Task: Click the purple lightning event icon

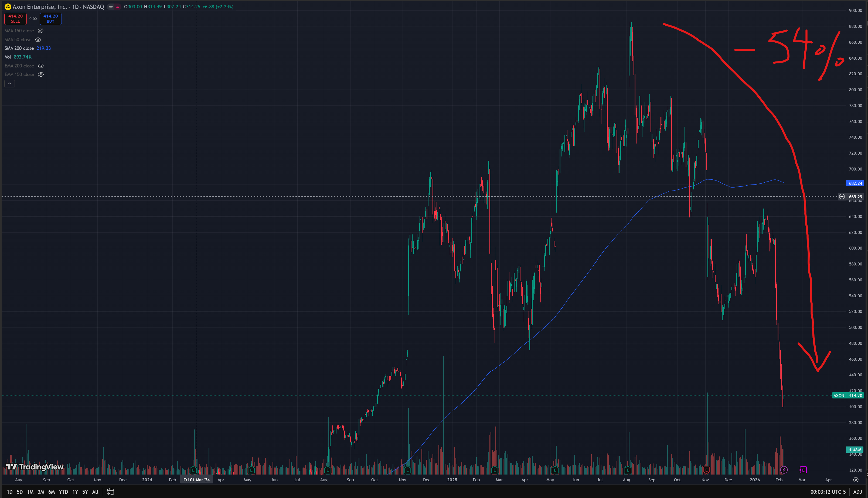Action: point(784,470)
